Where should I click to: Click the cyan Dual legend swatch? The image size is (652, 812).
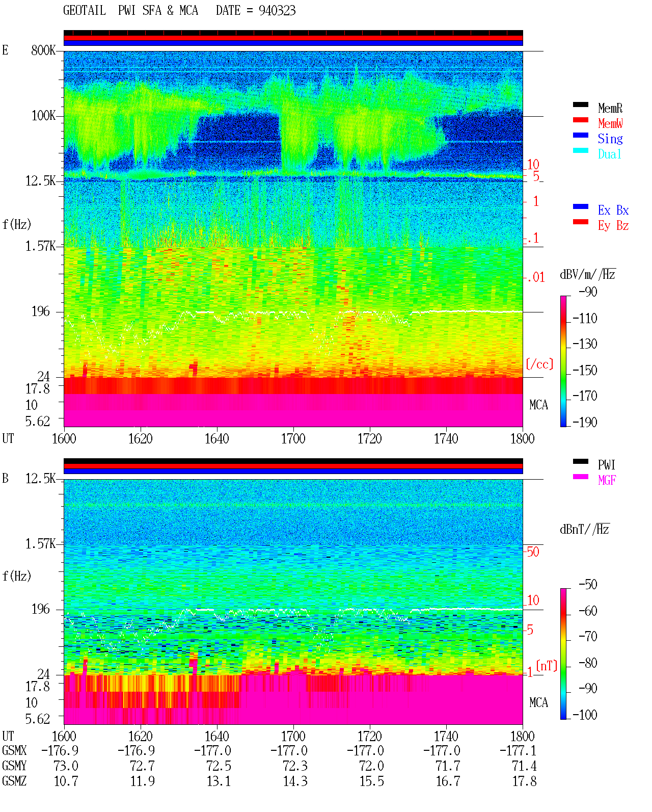point(580,150)
